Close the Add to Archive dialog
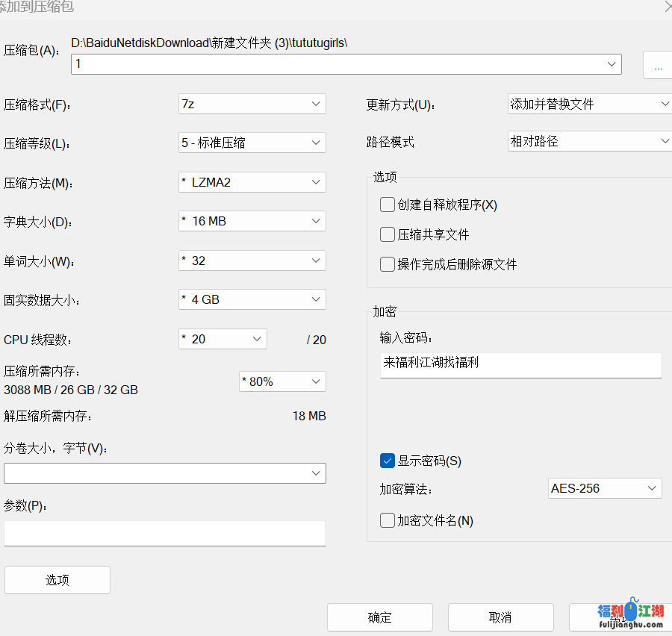The height and width of the screenshot is (636, 672). coord(667,7)
